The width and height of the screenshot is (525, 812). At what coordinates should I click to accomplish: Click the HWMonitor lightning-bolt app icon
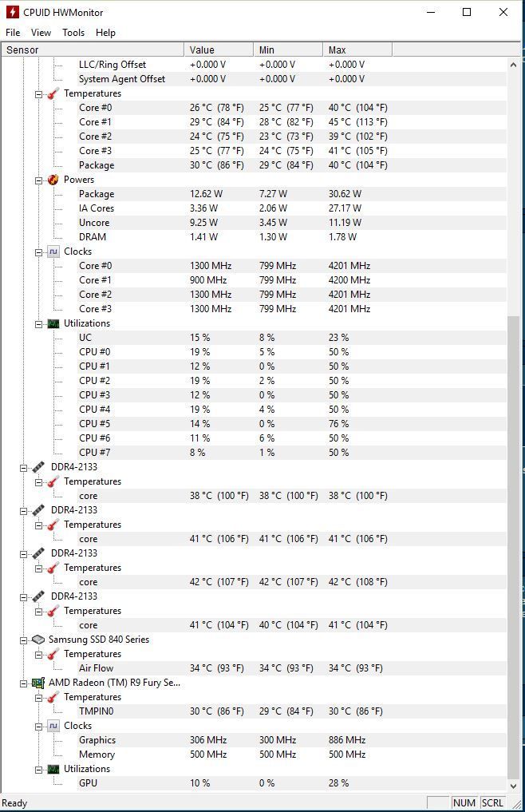tap(12, 12)
